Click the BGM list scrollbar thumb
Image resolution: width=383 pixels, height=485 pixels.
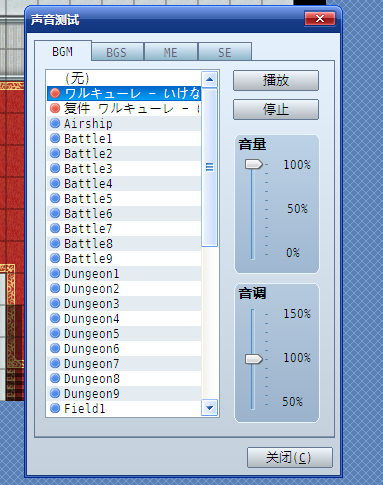(x=210, y=167)
